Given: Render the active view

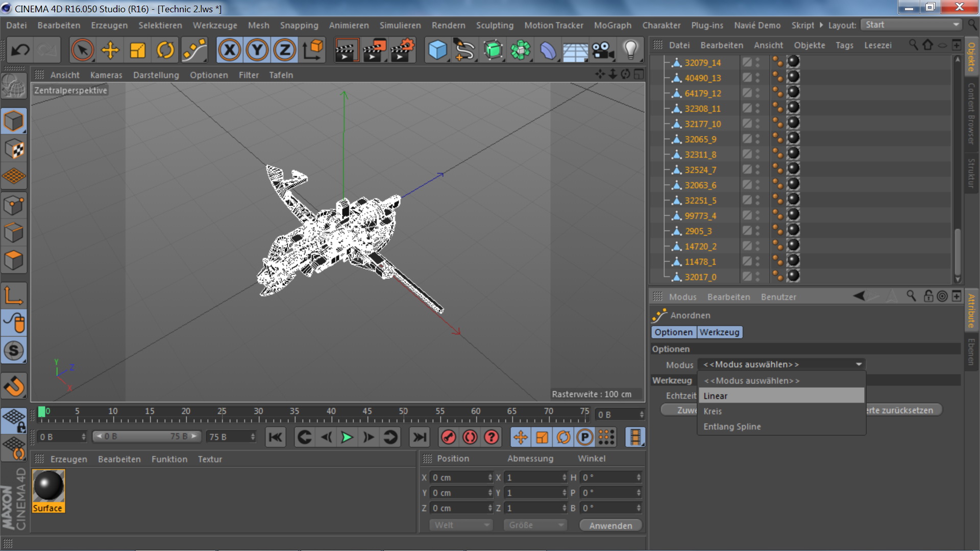Looking at the screenshot, I should (346, 50).
